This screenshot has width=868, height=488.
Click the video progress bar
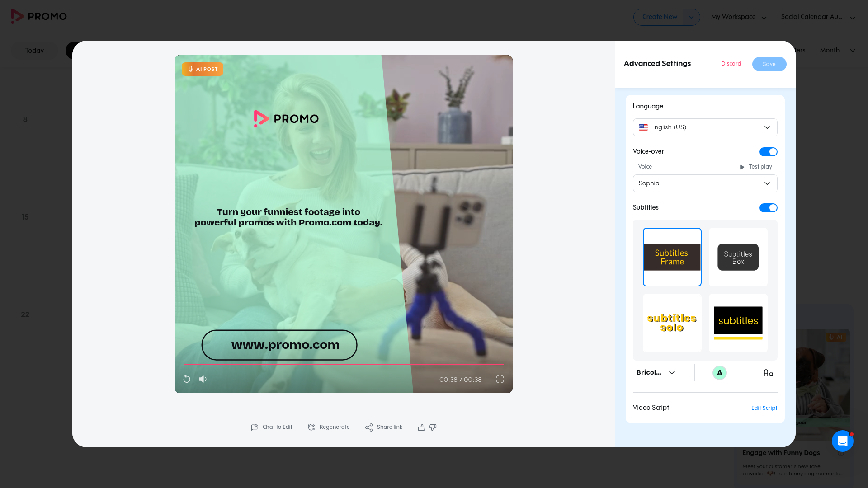coord(343,364)
